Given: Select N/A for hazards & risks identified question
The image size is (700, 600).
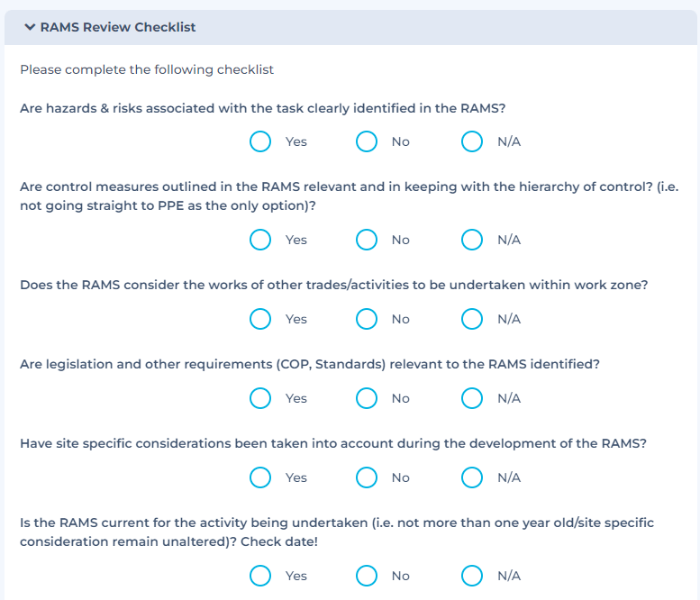Looking at the screenshot, I should 472,141.
